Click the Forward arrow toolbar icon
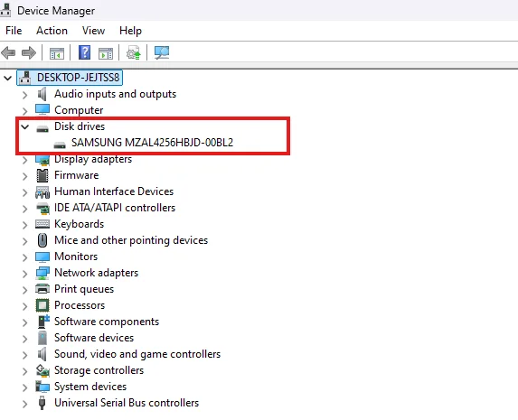The height and width of the screenshot is (420, 518). 28,52
